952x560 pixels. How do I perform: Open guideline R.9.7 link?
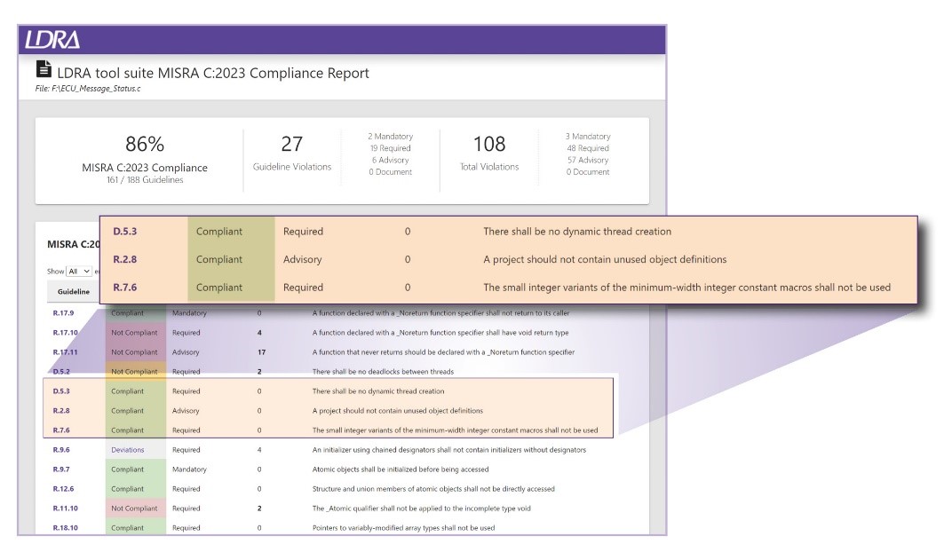(62, 469)
